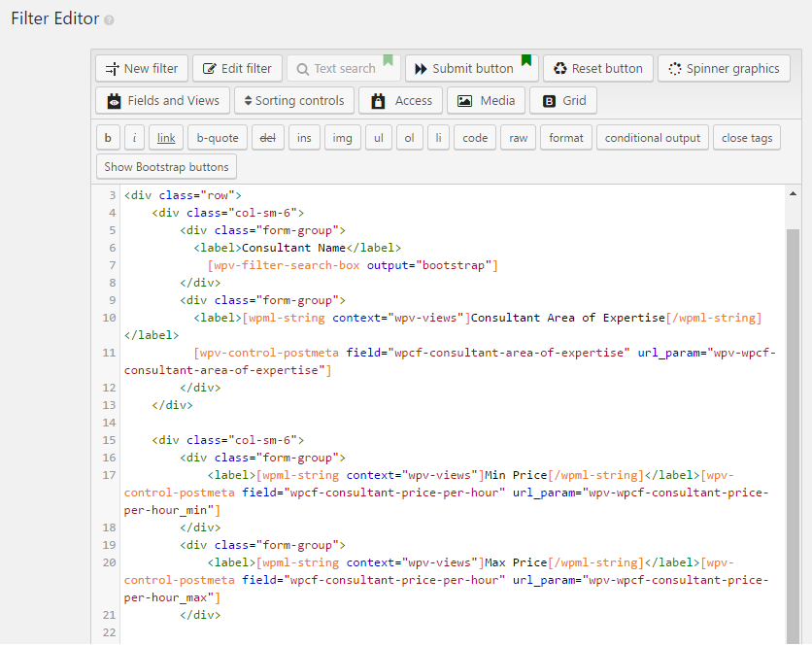812x646 pixels.
Task: Click the Spinner graphics dotted circle icon
Action: [674, 69]
